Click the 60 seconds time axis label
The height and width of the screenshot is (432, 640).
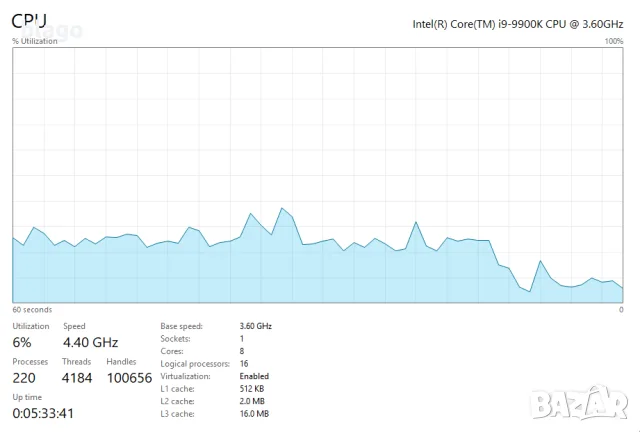tap(32, 310)
